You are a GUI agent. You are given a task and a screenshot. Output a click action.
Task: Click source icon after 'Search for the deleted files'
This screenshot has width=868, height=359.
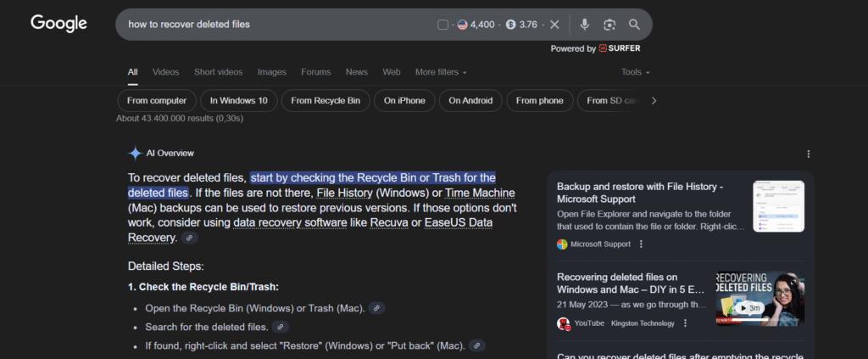click(x=280, y=327)
